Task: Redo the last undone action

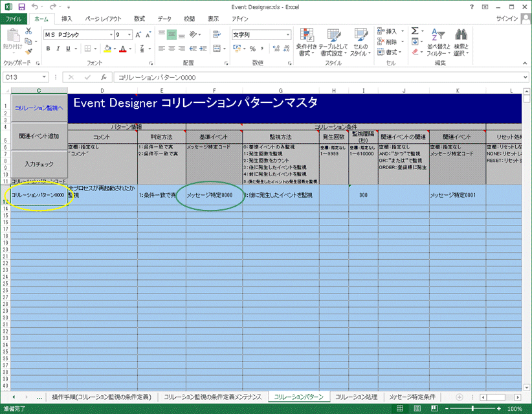Action: [52, 6]
